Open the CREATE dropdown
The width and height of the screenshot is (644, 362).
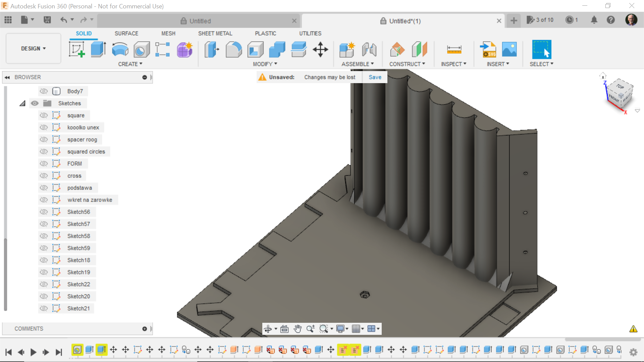click(130, 64)
